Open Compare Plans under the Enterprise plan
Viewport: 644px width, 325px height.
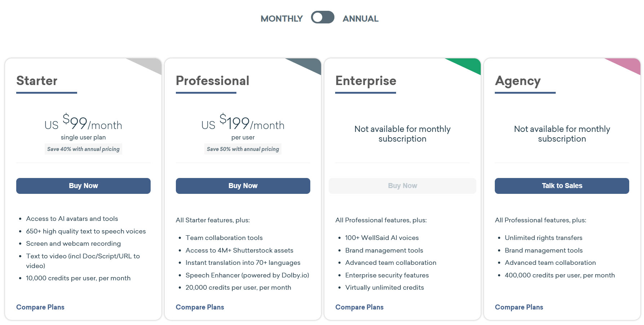coord(359,307)
